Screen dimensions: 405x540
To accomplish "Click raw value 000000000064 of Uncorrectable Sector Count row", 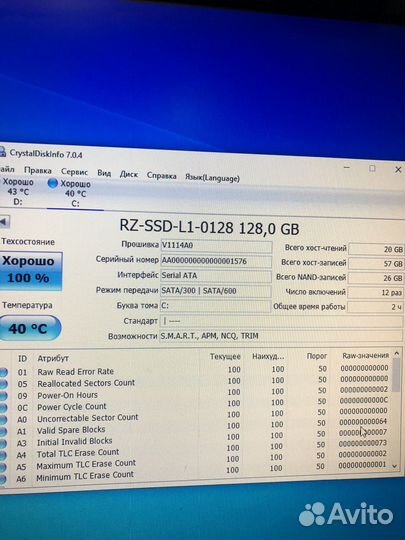I will [363, 422].
